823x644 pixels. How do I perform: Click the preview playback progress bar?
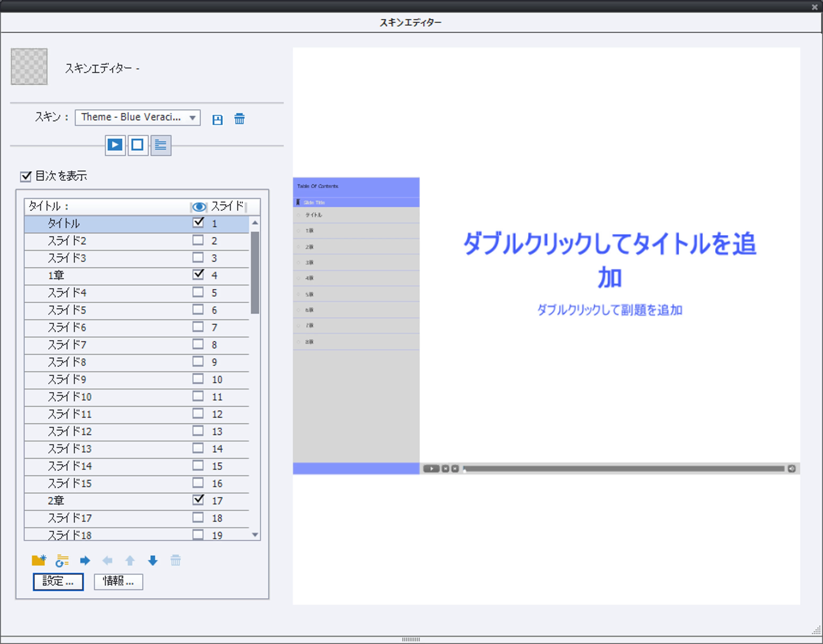pos(624,469)
